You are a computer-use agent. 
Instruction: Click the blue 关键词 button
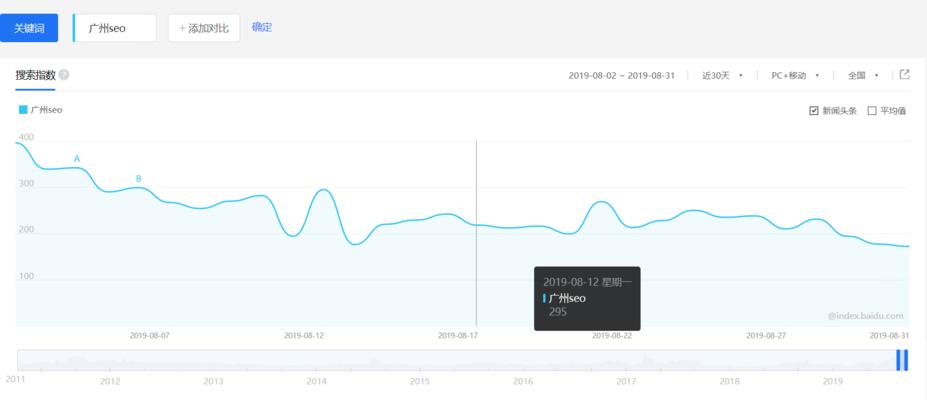pos(29,28)
